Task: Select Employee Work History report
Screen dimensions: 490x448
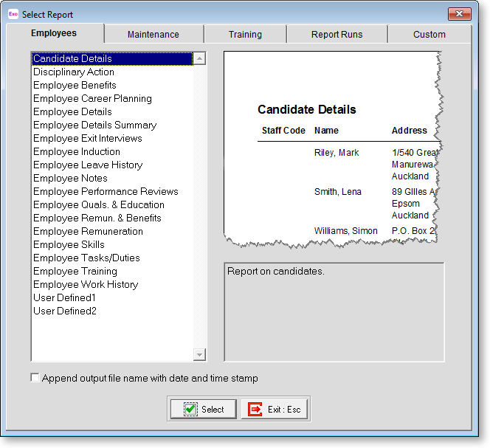Action: (x=86, y=285)
